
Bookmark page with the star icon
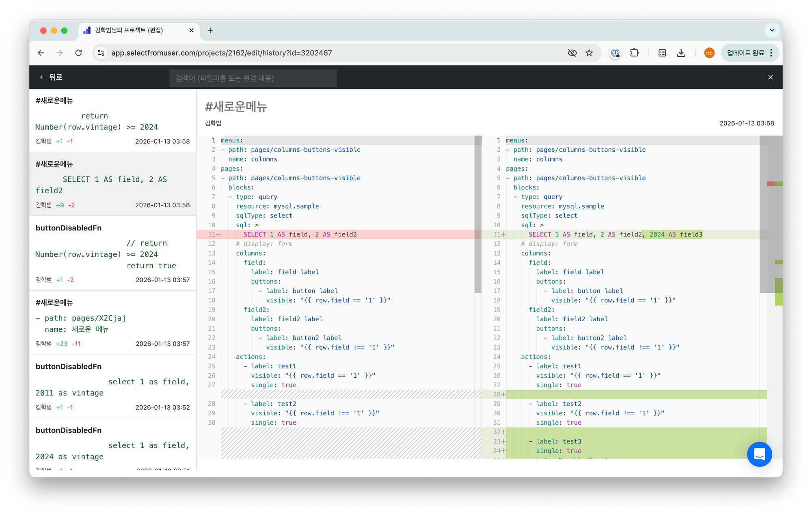coord(589,53)
